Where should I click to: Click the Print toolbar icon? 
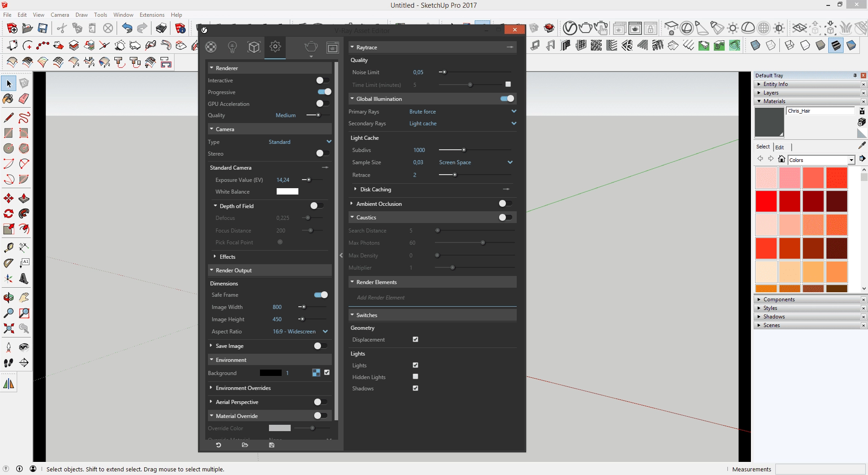[161, 28]
